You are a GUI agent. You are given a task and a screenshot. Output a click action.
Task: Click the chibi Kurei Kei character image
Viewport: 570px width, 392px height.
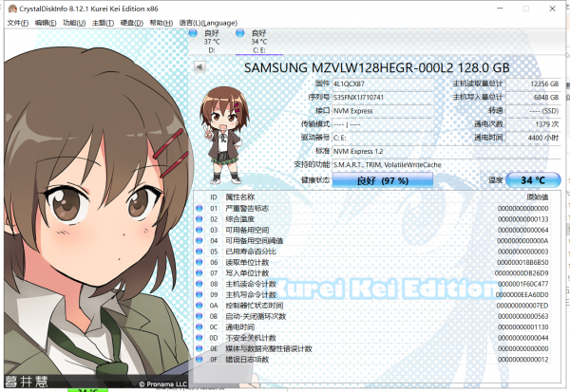[224, 135]
